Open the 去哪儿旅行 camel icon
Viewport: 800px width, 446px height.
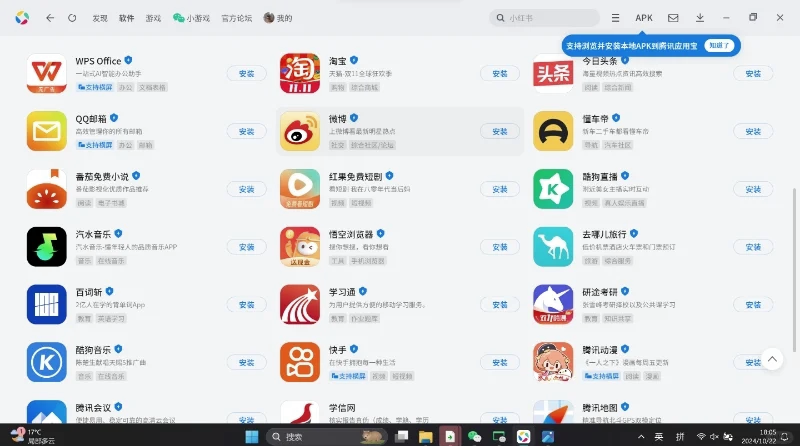pyautogui.click(x=553, y=247)
